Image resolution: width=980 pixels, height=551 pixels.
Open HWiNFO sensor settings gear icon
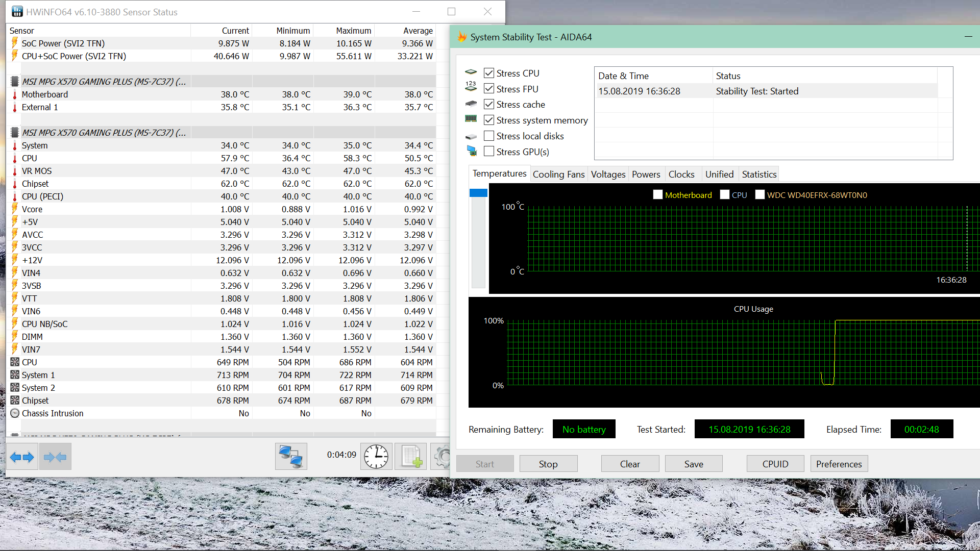442,456
